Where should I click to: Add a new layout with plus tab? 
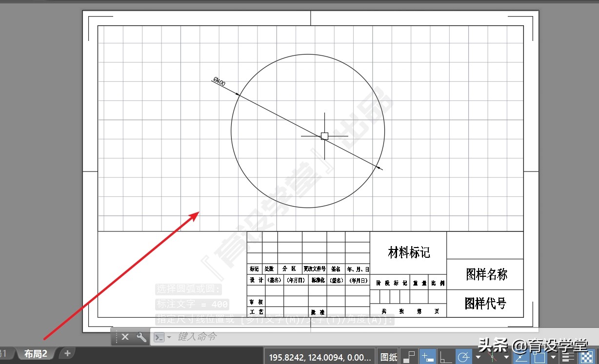click(x=67, y=353)
